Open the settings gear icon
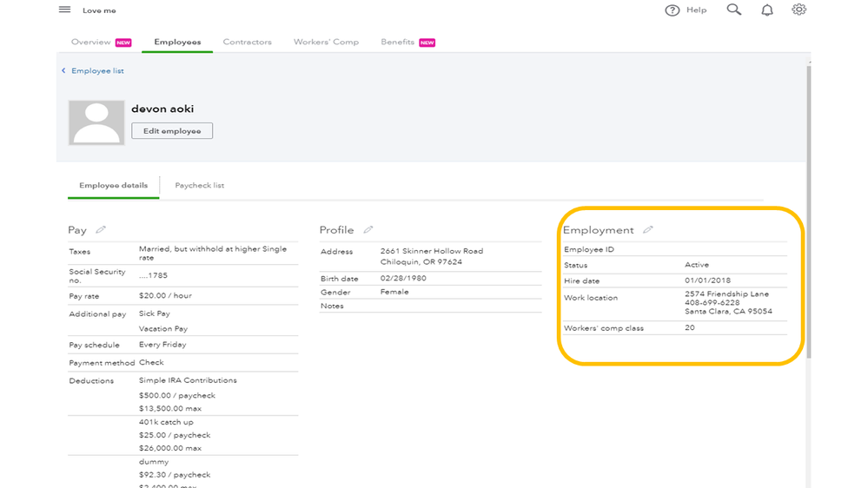This screenshot has width=868, height=488. 798,10
